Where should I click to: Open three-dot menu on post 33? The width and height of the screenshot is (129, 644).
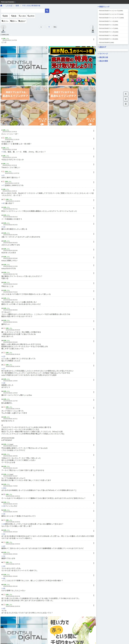click(94, 418)
